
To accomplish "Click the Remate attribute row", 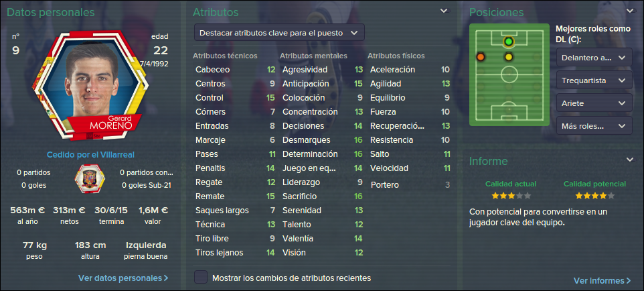I will click(235, 196).
